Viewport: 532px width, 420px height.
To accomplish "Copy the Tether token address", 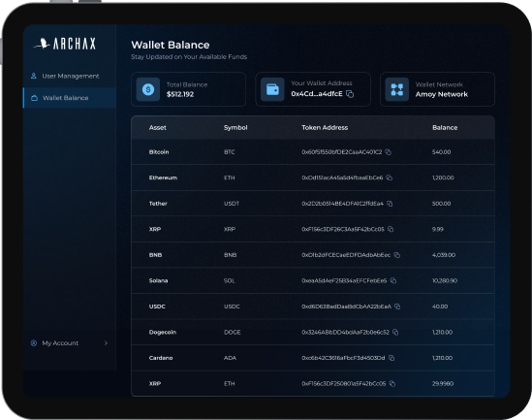I will 390,204.
